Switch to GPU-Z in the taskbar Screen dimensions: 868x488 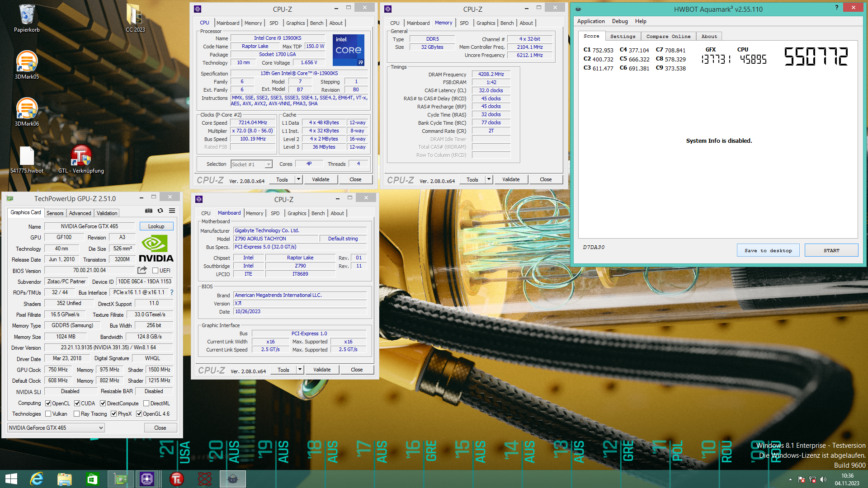120,479
